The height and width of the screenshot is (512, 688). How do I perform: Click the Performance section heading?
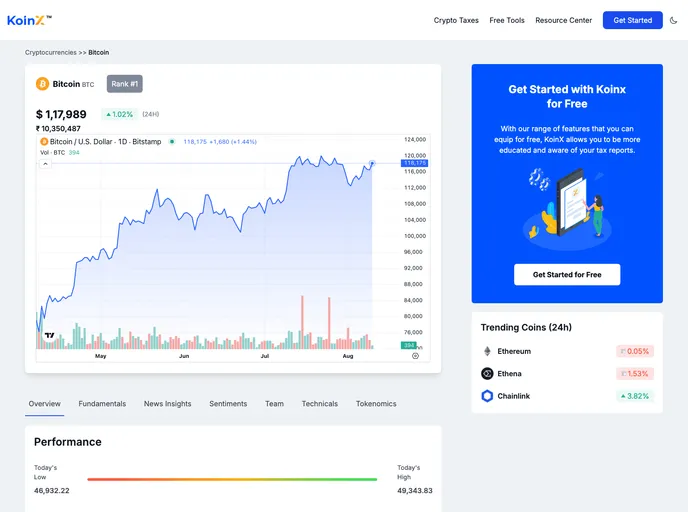click(x=68, y=442)
